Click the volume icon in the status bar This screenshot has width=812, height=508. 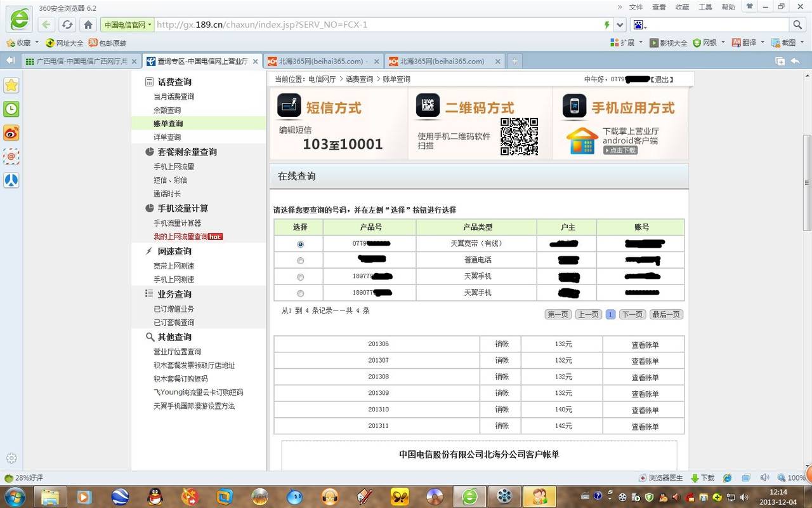point(764,478)
